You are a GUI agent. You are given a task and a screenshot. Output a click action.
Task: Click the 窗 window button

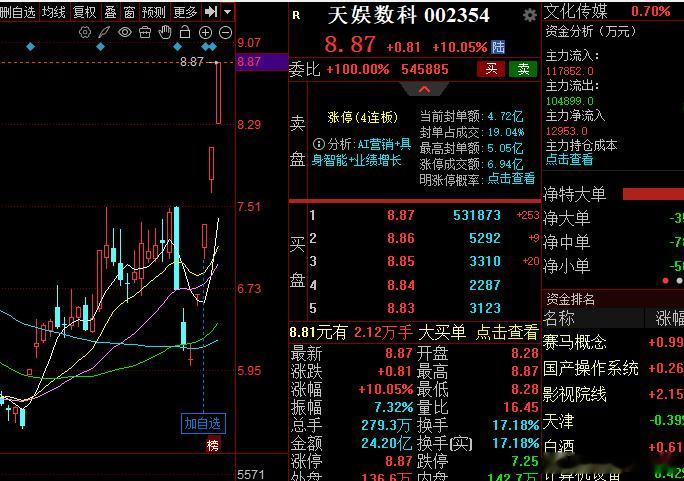[129, 12]
